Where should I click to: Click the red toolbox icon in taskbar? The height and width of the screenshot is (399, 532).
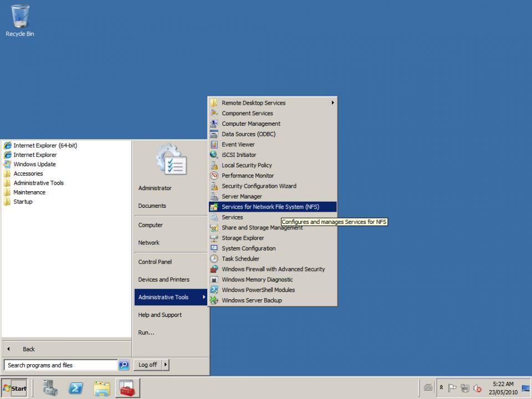pyautogui.click(x=127, y=388)
